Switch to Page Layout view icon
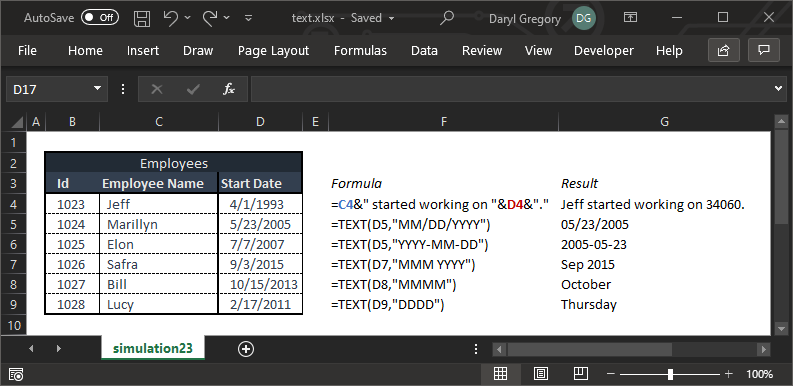This screenshot has width=793, height=386. tap(541, 374)
